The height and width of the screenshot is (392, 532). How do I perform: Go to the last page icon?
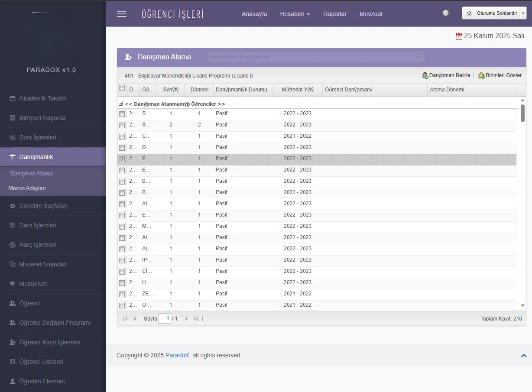(196, 318)
